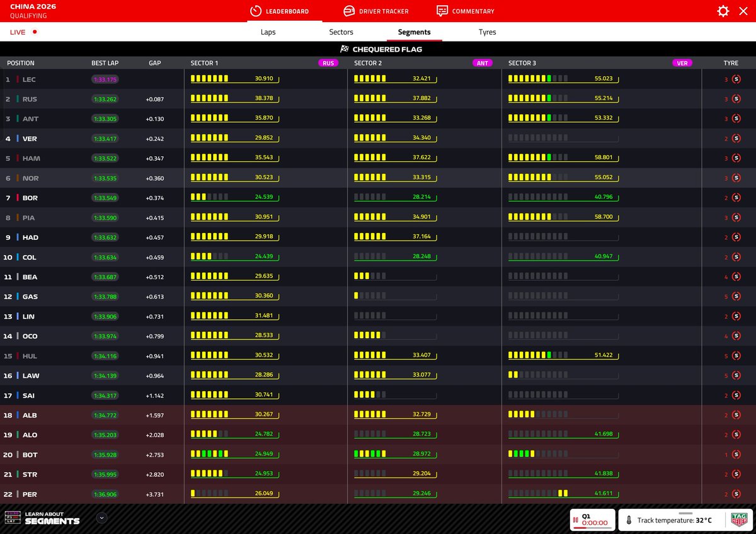Click LEC soft tyre icon
Image resolution: width=756 pixels, height=534 pixels.
click(736, 79)
